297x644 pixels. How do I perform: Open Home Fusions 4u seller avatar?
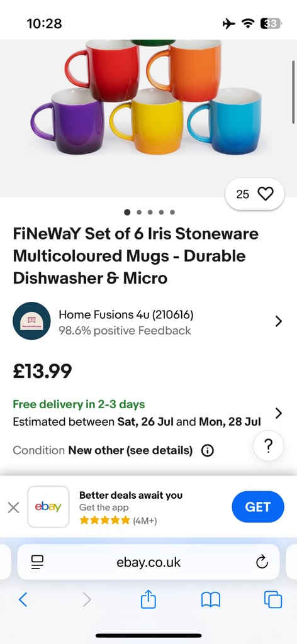(31, 321)
